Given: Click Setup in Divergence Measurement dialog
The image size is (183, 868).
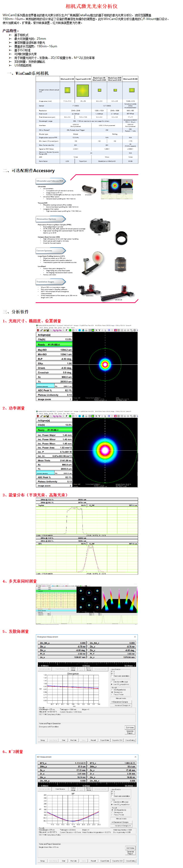Looking at the screenshot, I should coord(42,740).
